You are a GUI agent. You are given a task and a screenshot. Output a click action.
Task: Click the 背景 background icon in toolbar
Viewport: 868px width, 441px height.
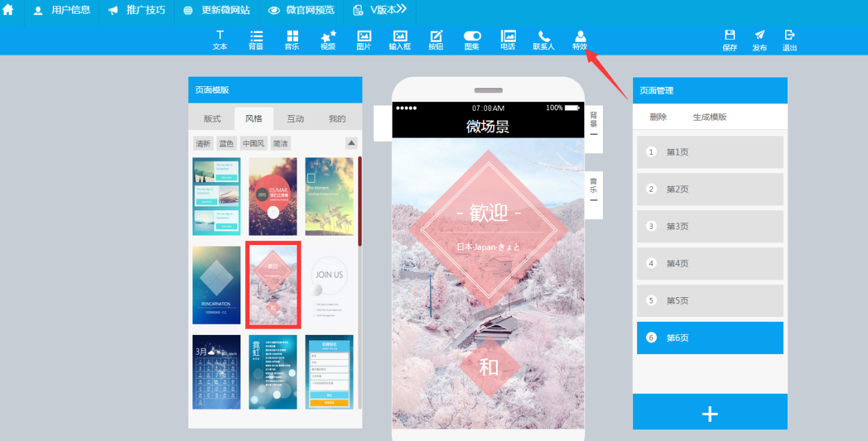pos(256,40)
